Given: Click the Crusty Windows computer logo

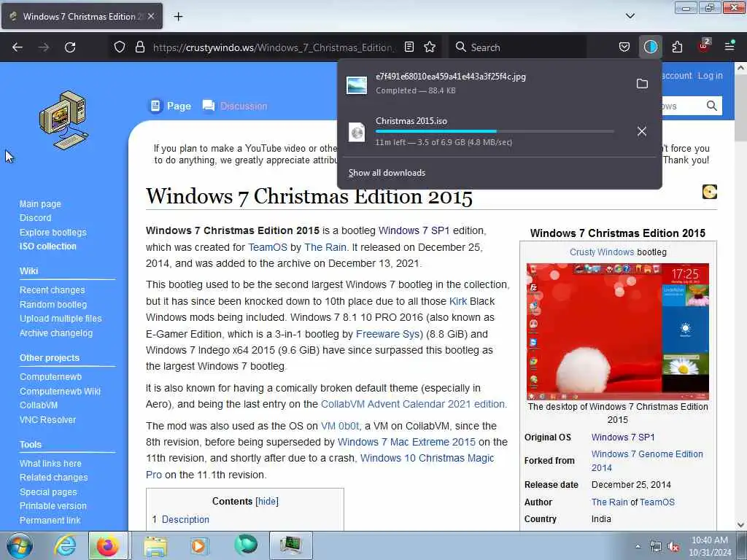Looking at the screenshot, I should [64, 120].
